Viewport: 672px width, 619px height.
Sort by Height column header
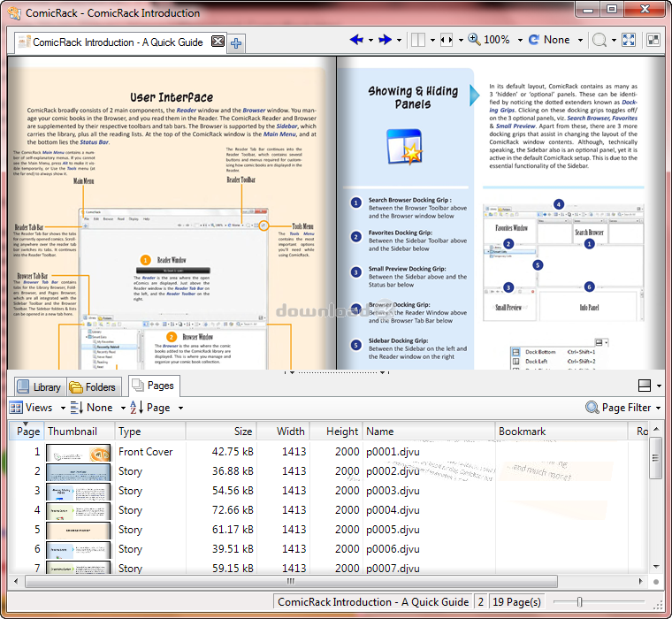tap(336, 432)
